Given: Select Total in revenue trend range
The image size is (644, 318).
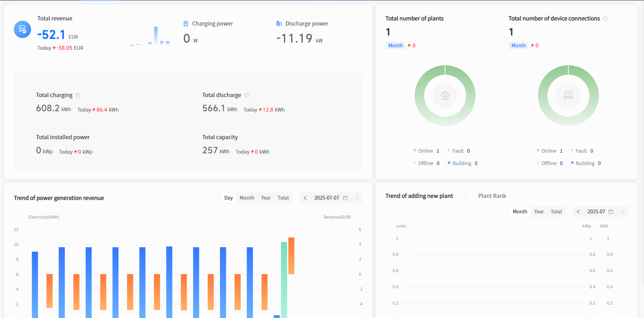Looking at the screenshot, I should point(283,198).
